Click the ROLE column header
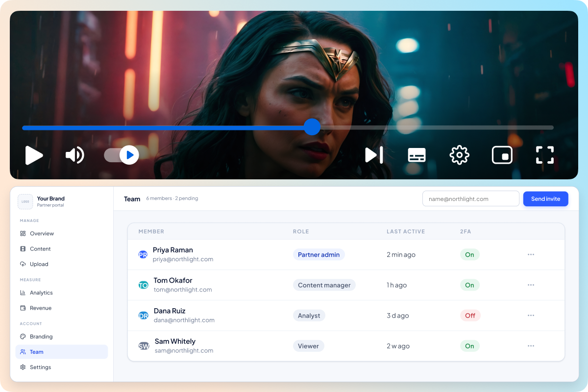Image resolution: width=588 pixels, height=392 pixels. coord(301,232)
